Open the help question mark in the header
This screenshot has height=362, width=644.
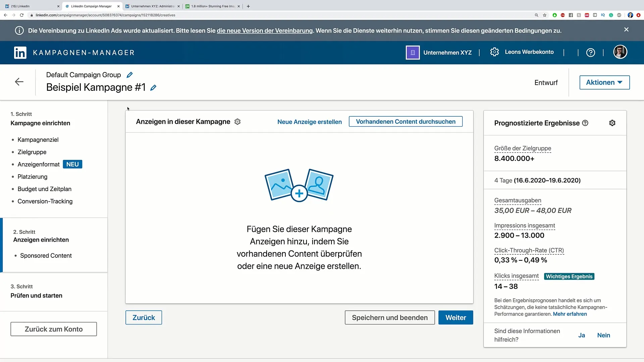591,53
